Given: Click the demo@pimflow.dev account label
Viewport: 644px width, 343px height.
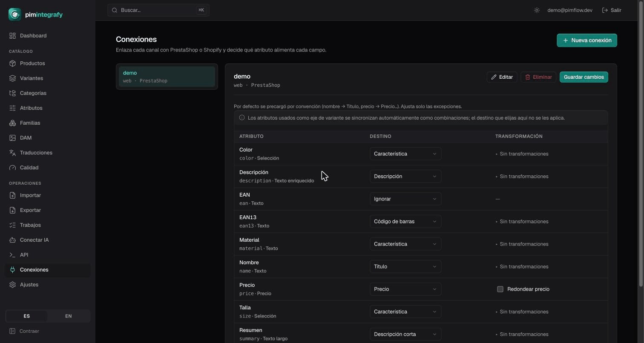Looking at the screenshot, I should coord(570,10).
